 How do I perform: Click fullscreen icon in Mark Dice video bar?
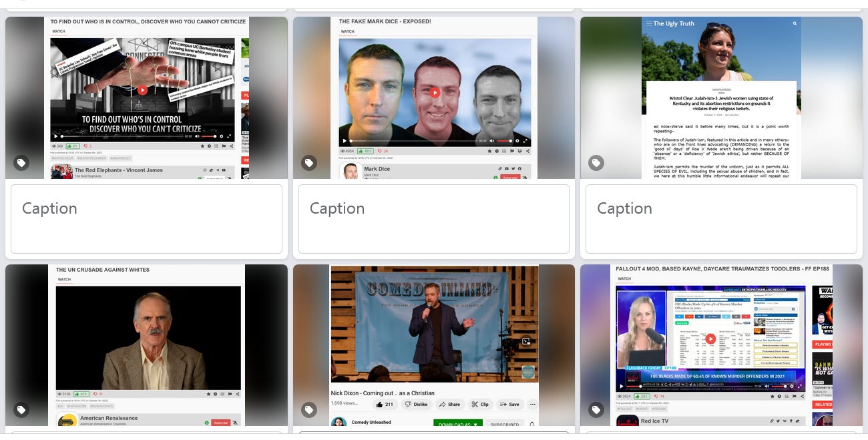(x=526, y=141)
